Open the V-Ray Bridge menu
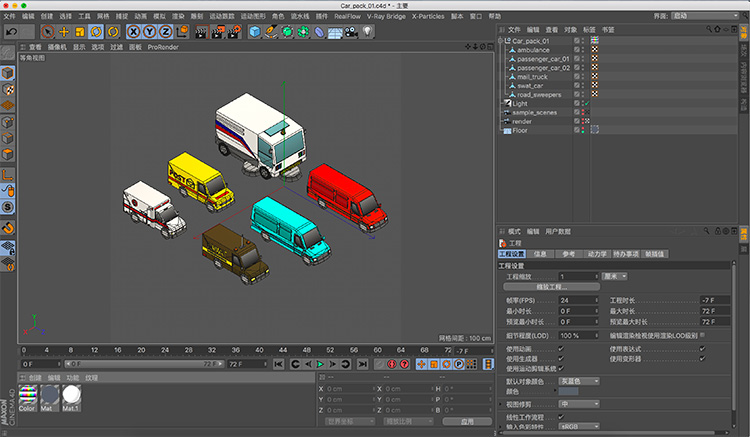 pyautogui.click(x=386, y=16)
